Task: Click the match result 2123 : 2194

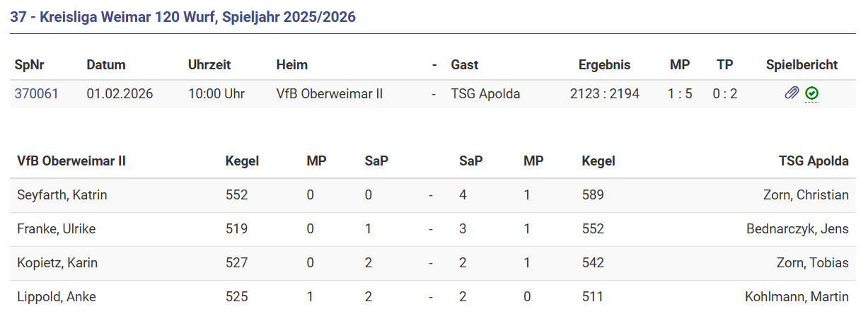Action: 604,93
